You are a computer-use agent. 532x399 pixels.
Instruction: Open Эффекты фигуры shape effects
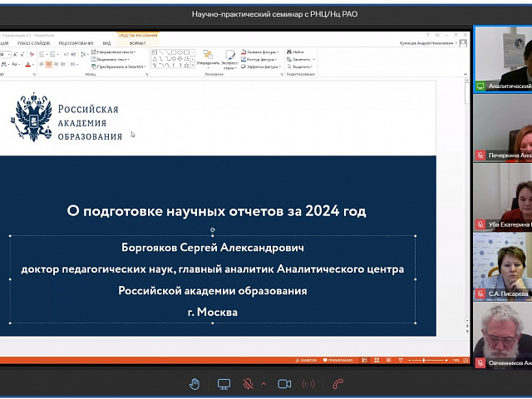point(260,66)
